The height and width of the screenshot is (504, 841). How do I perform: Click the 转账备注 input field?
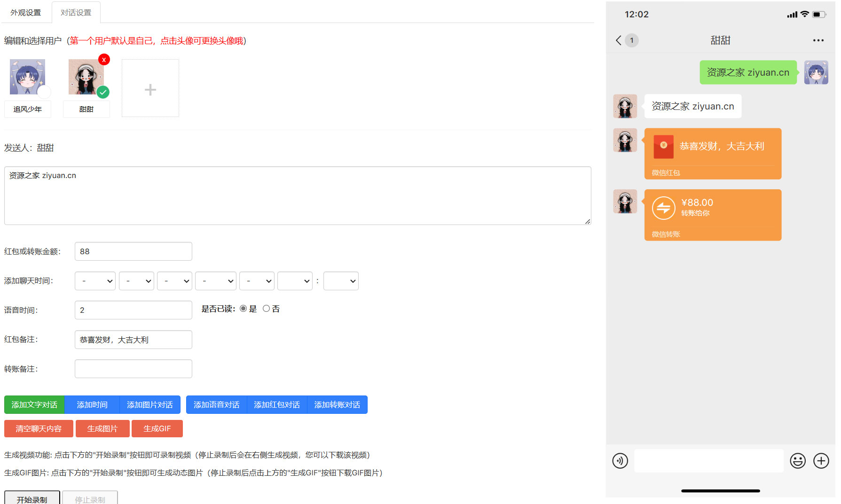(x=133, y=368)
